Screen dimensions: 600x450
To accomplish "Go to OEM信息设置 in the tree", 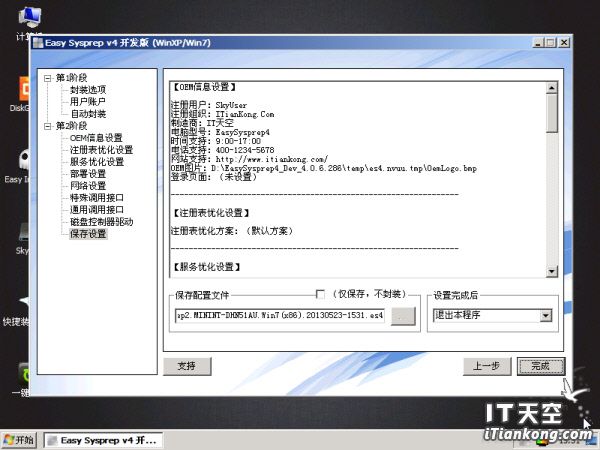I will pos(96,138).
